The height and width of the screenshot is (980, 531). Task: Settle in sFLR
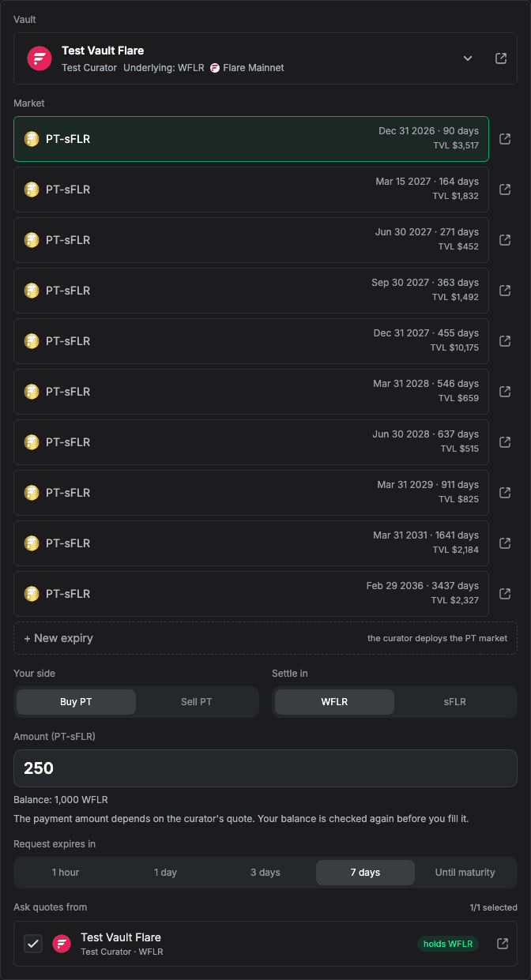(454, 702)
